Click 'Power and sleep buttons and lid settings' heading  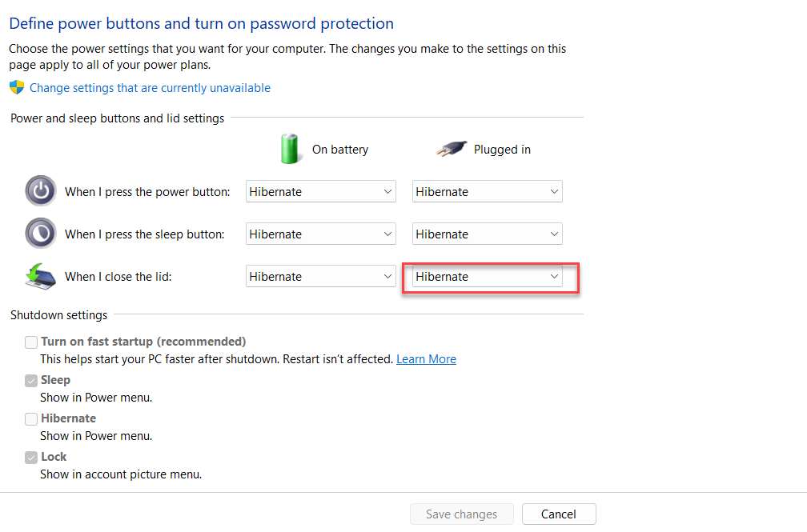118,118
